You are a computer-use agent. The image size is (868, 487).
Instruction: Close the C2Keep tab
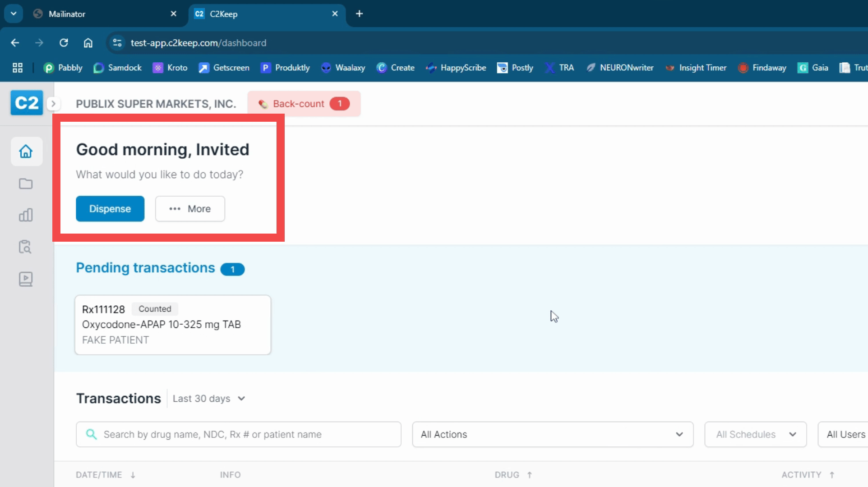335,14
